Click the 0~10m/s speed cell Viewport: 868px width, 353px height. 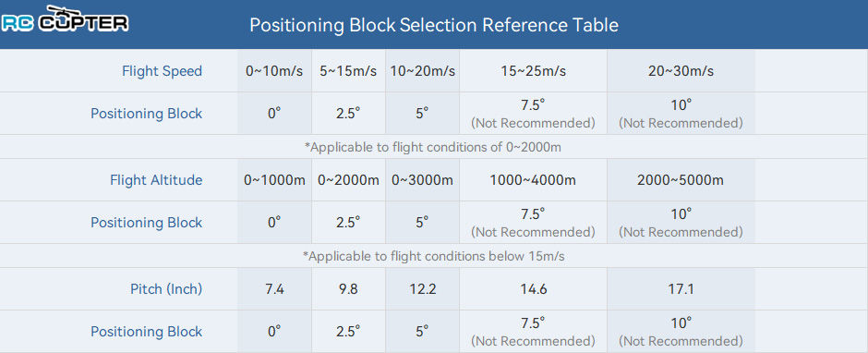(x=274, y=71)
